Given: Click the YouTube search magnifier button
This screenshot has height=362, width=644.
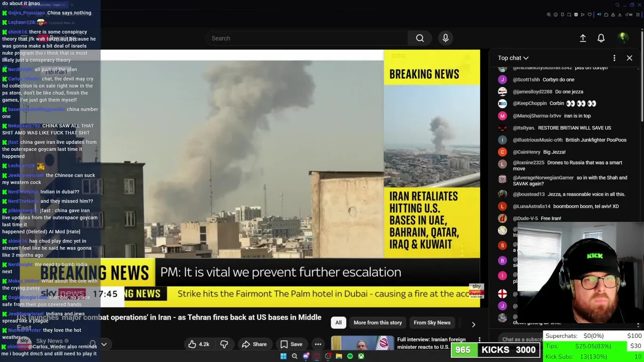Looking at the screenshot, I should coord(420,38).
